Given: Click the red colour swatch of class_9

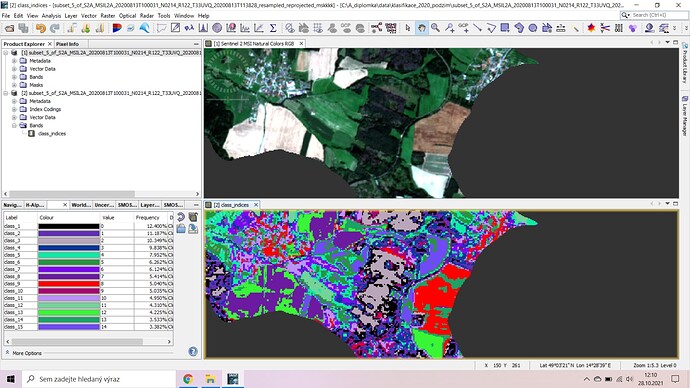Looking at the screenshot, I should point(69,284).
